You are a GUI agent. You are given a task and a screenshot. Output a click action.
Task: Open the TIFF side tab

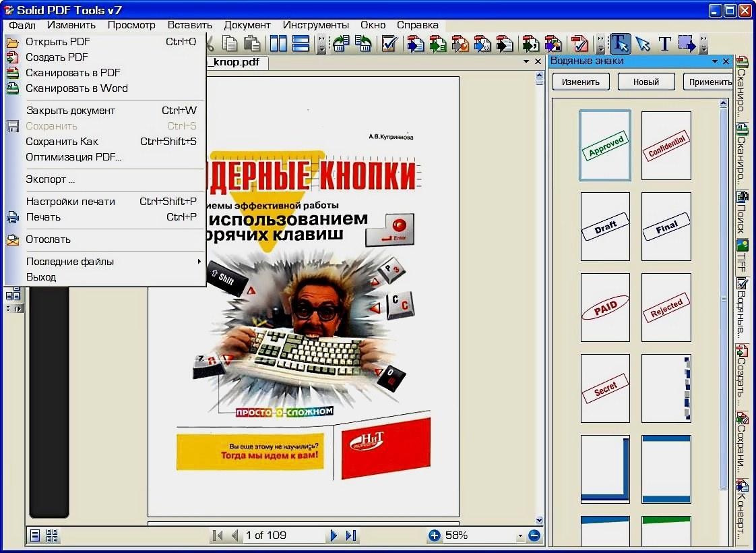click(742, 256)
